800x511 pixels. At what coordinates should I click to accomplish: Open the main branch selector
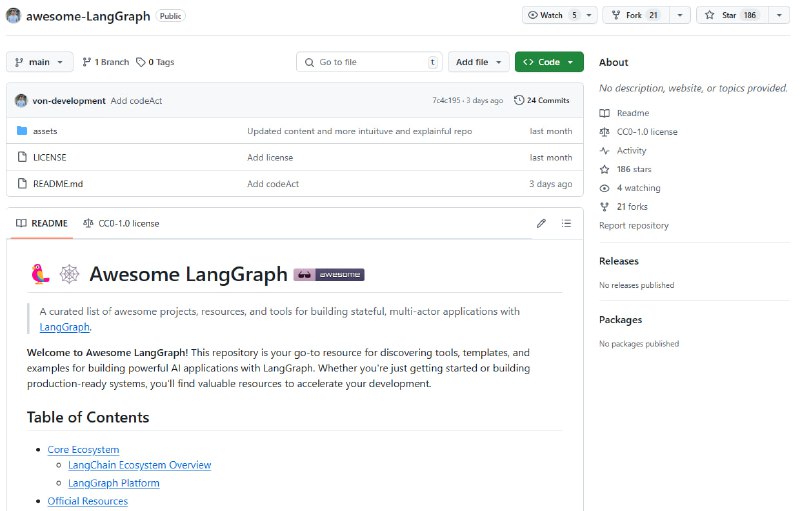click(39, 62)
